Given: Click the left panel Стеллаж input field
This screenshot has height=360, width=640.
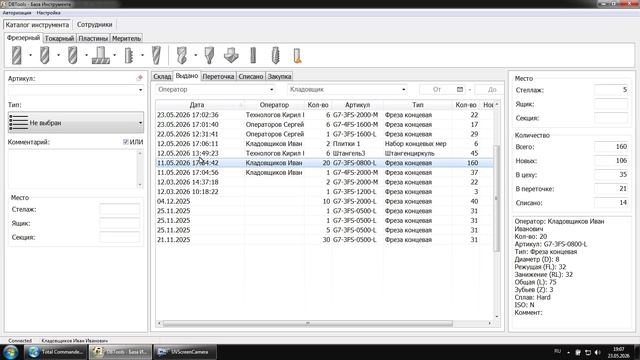Looking at the screenshot, I should pyautogui.click(x=119, y=209).
